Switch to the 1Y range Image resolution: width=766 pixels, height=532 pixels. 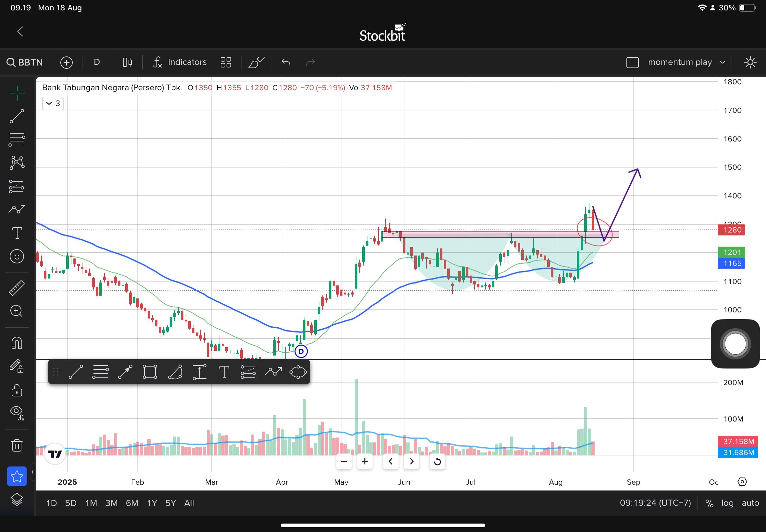pyautogui.click(x=152, y=503)
